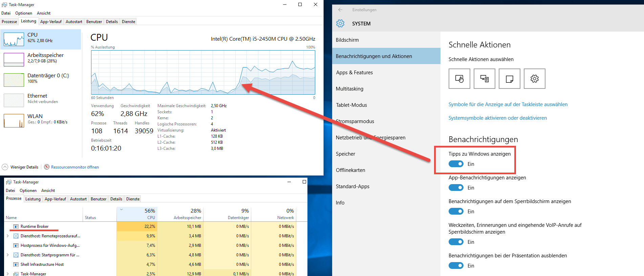Click the lower Task-Manager title bar icon
644x276 pixels.
9,182
